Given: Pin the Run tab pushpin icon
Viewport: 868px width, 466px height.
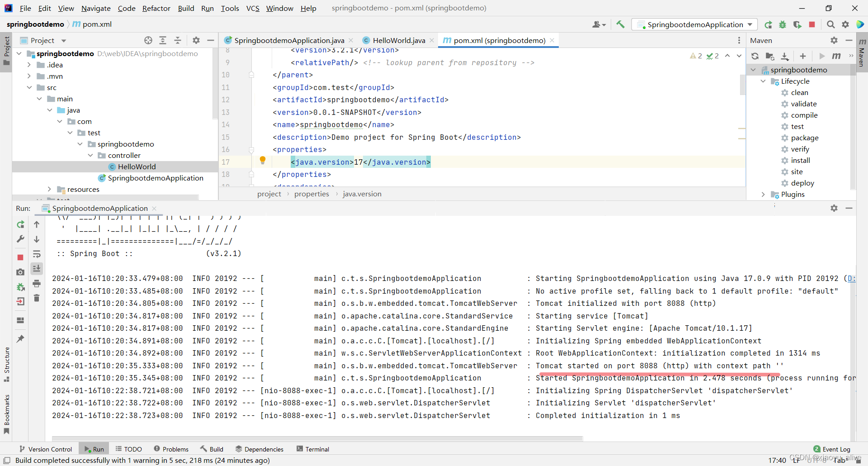Looking at the screenshot, I should (x=20, y=338).
